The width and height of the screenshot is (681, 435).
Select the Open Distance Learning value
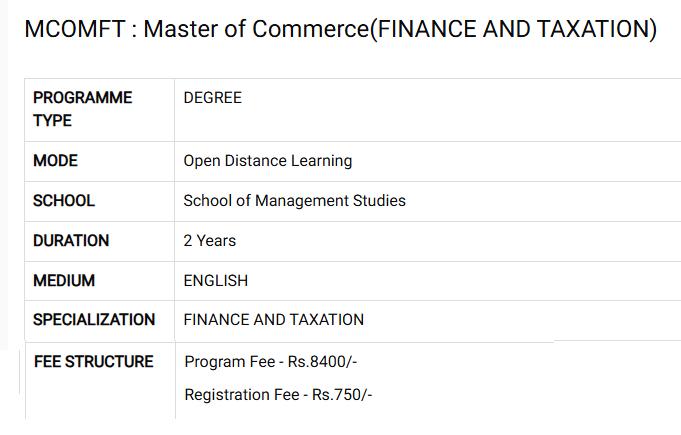267,160
